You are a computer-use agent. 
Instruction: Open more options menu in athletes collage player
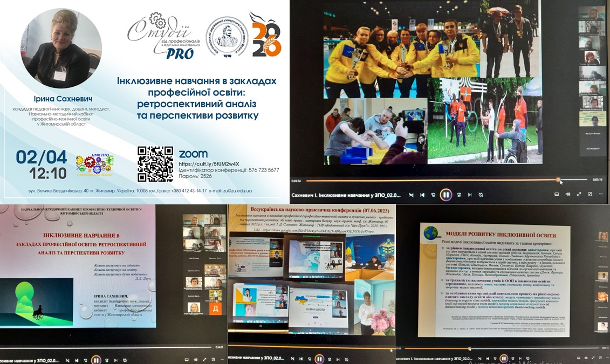(601, 195)
